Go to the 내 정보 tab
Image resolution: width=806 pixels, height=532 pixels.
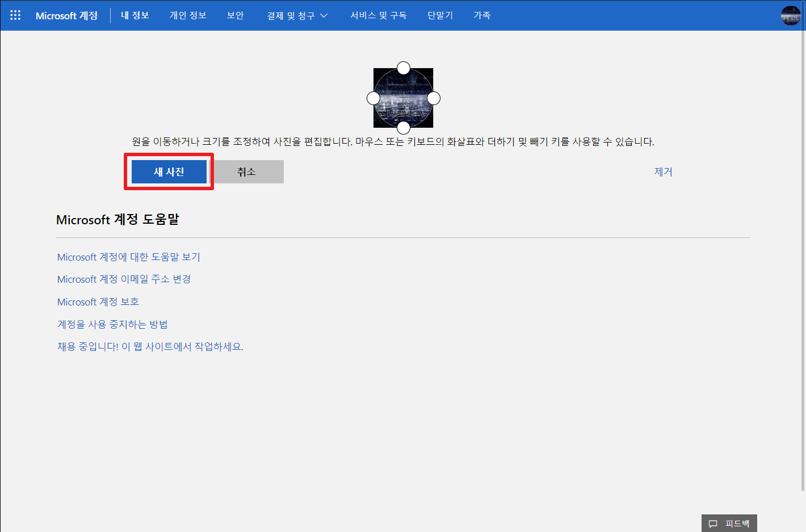coord(135,15)
